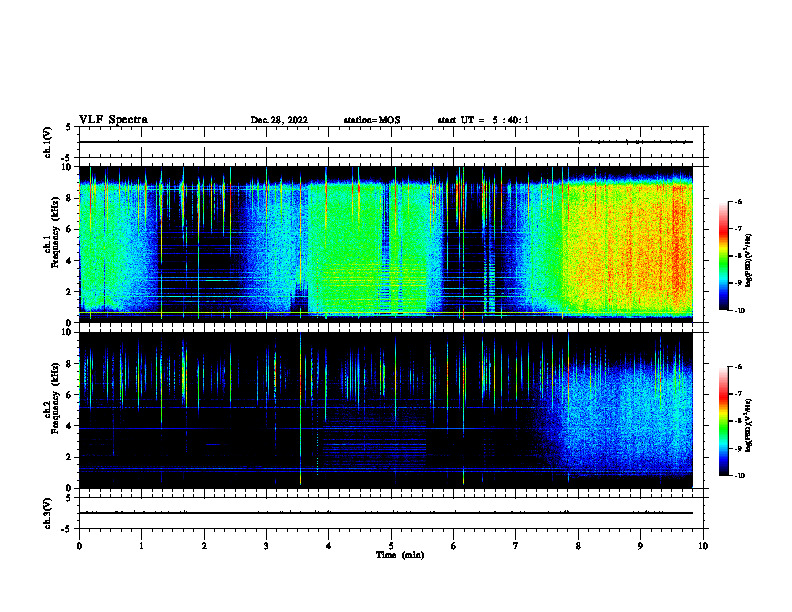Click time axis tick label "4"

point(328,546)
